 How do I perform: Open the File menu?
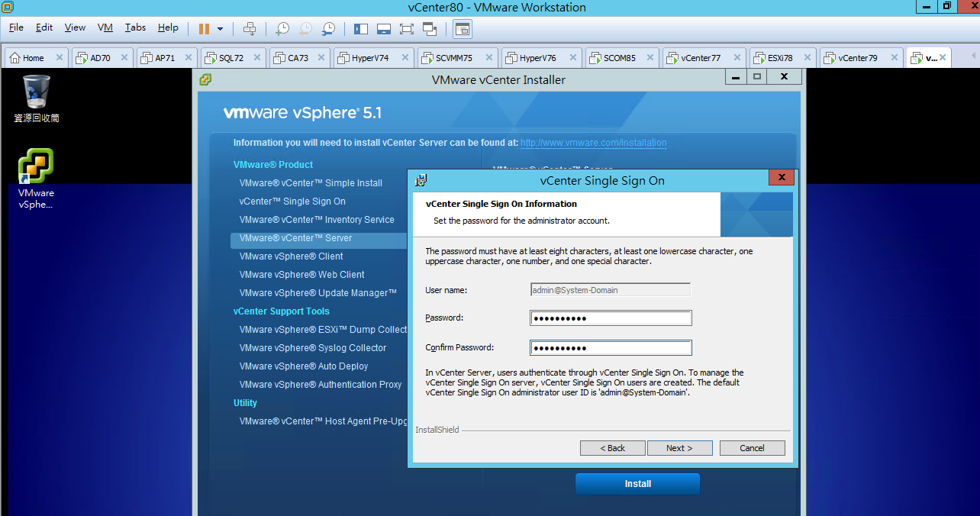[x=16, y=27]
